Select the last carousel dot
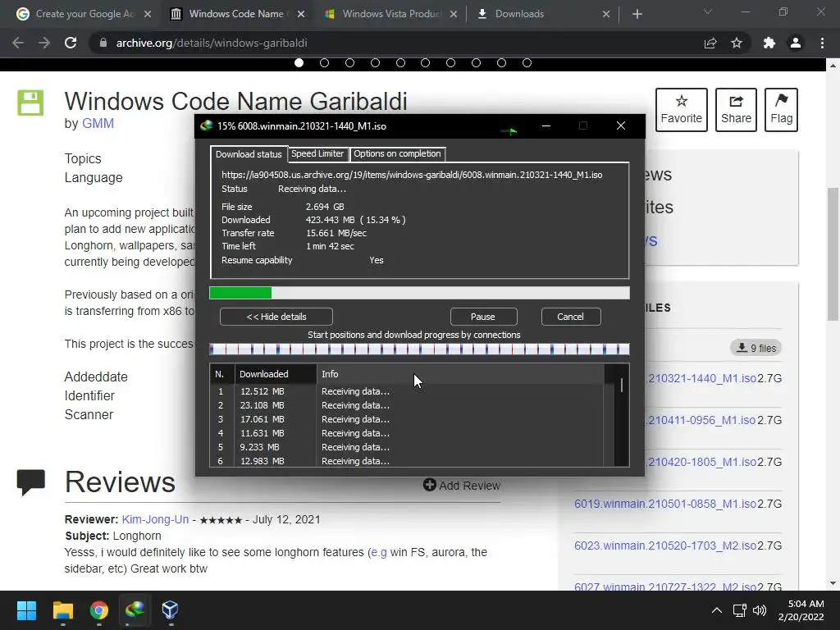Viewport: 840px width, 630px height. 527,62
